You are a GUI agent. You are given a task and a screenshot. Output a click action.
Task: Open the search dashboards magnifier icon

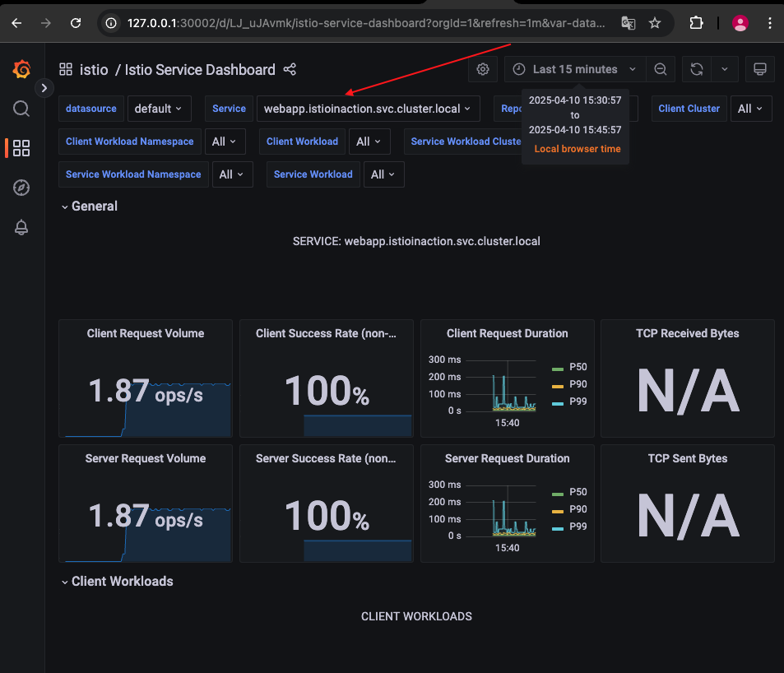coord(21,109)
